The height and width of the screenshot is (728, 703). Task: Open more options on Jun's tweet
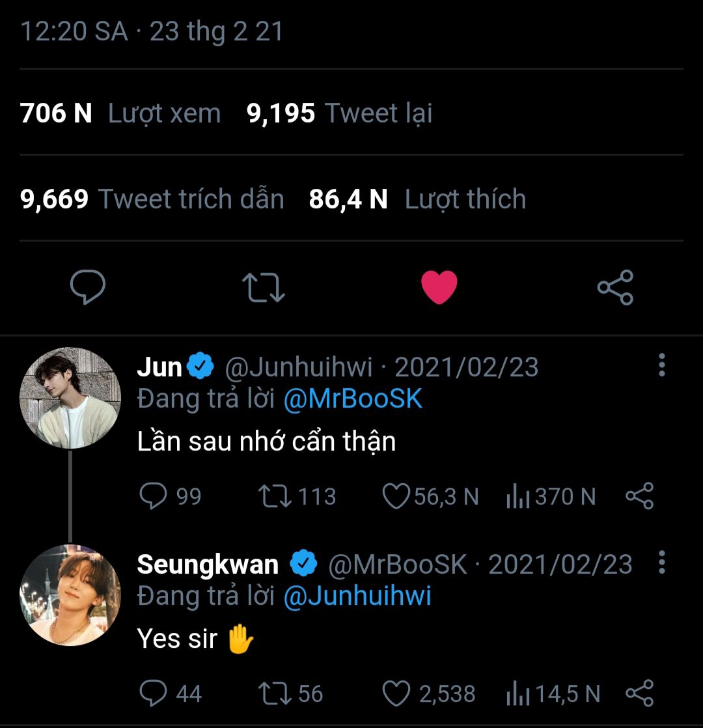[x=662, y=365]
